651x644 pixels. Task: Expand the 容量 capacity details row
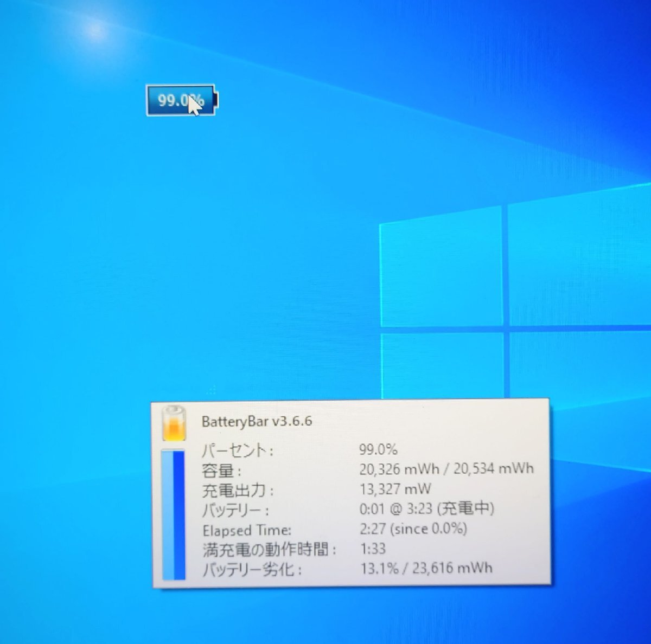tap(220, 469)
